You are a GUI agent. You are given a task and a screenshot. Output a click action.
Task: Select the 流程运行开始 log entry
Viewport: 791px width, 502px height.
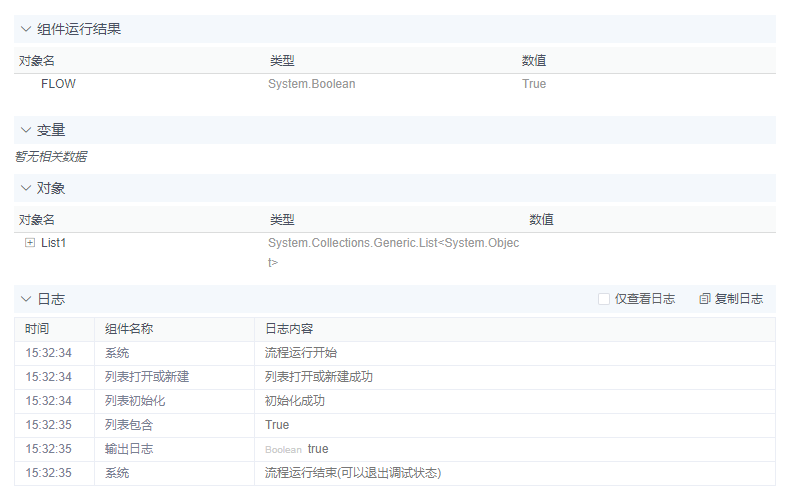[301, 353]
